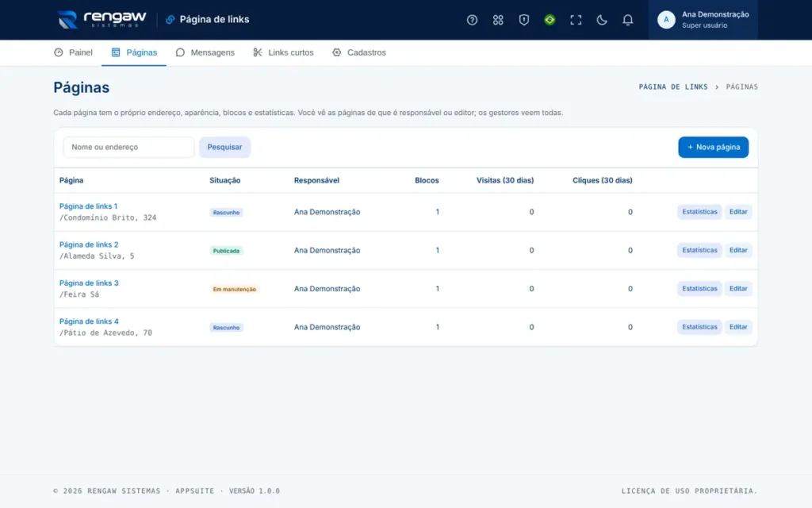The height and width of the screenshot is (508, 812).
Task: Create a page with Nova página
Action: coord(713,147)
